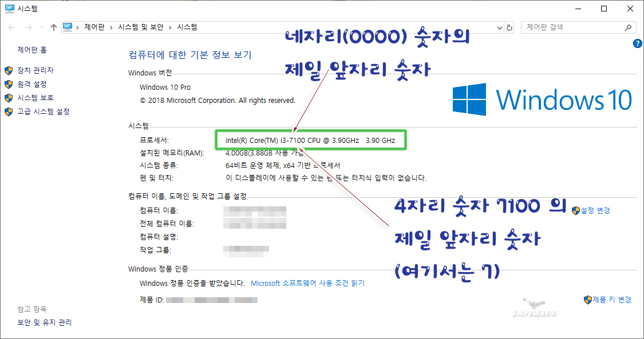Open 제어판 홈 link
This screenshot has width=644, height=339.
pyautogui.click(x=32, y=50)
